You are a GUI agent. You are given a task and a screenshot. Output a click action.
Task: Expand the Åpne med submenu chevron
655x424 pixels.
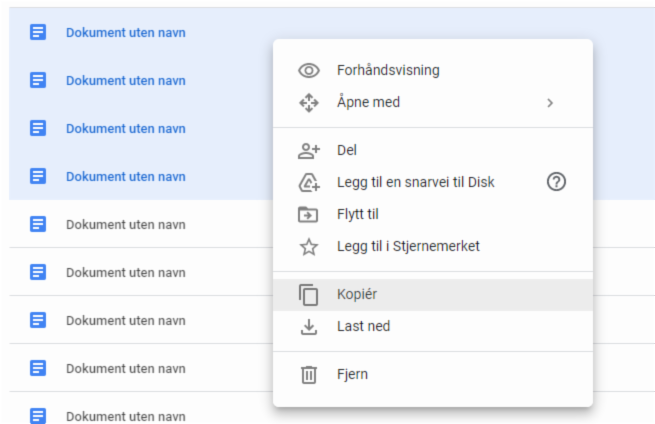pos(549,103)
